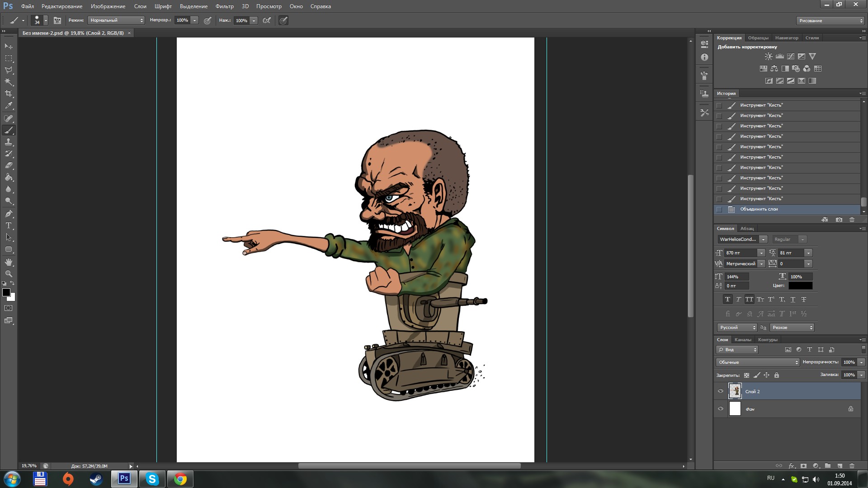Toggle faux bold text style button
Image resolution: width=868 pixels, height=488 pixels.
(x=727, y=299)
